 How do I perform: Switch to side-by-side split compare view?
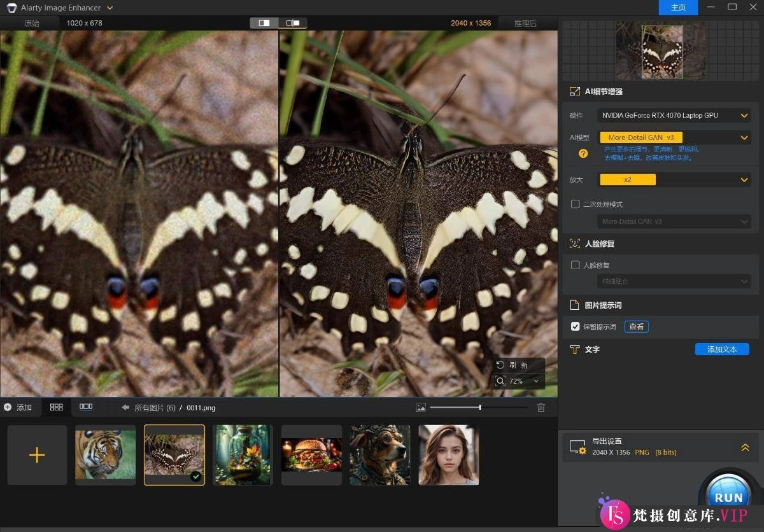click(264, 23)
